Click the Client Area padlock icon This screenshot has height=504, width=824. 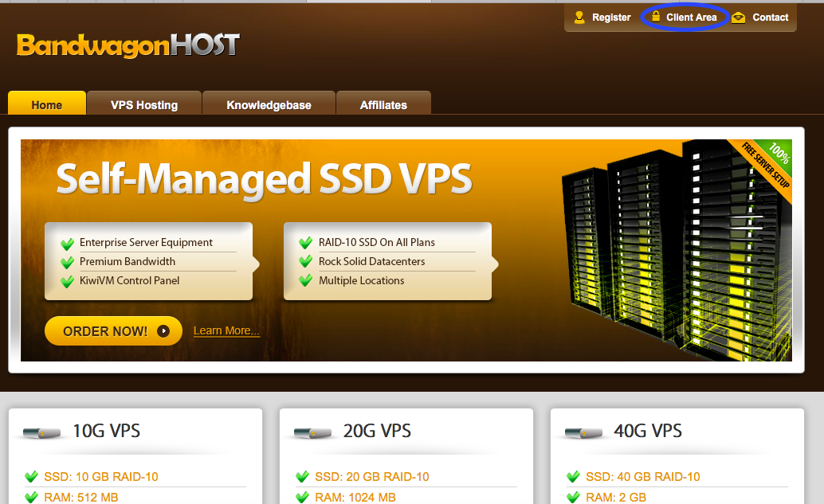pos(655,17)
